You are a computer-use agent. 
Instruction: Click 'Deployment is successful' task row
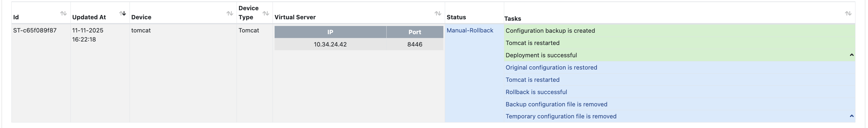pyautogui.click(x=541, y=55)
